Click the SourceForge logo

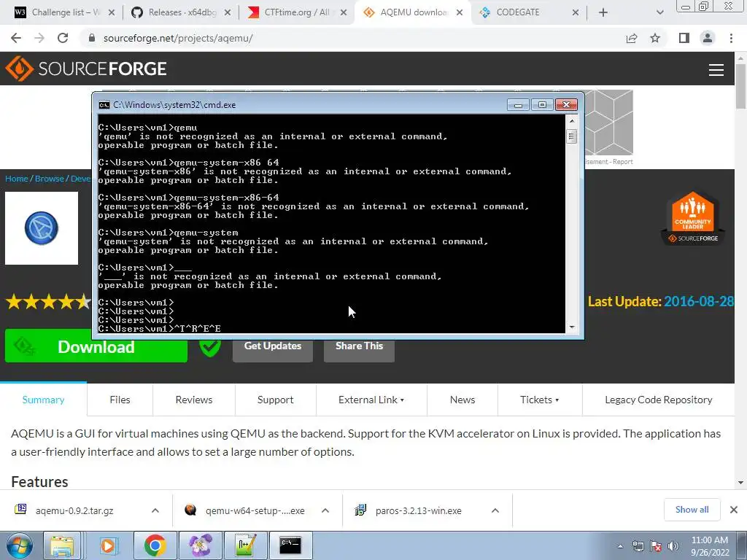click(x=86, y=69)
